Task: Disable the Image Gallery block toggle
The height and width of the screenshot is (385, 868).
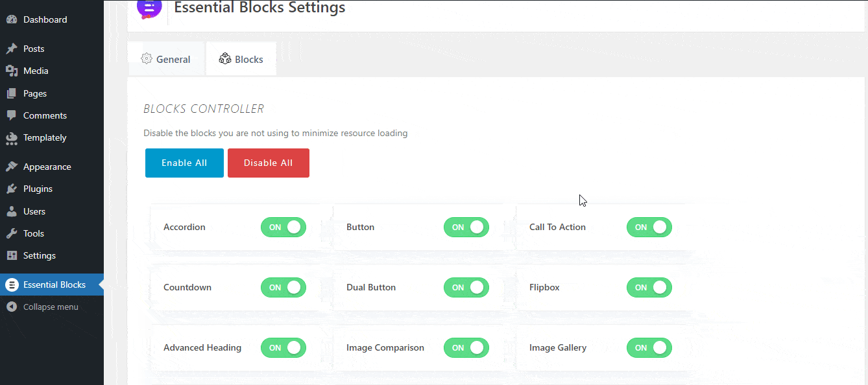Action: click(x=649, y=347)
